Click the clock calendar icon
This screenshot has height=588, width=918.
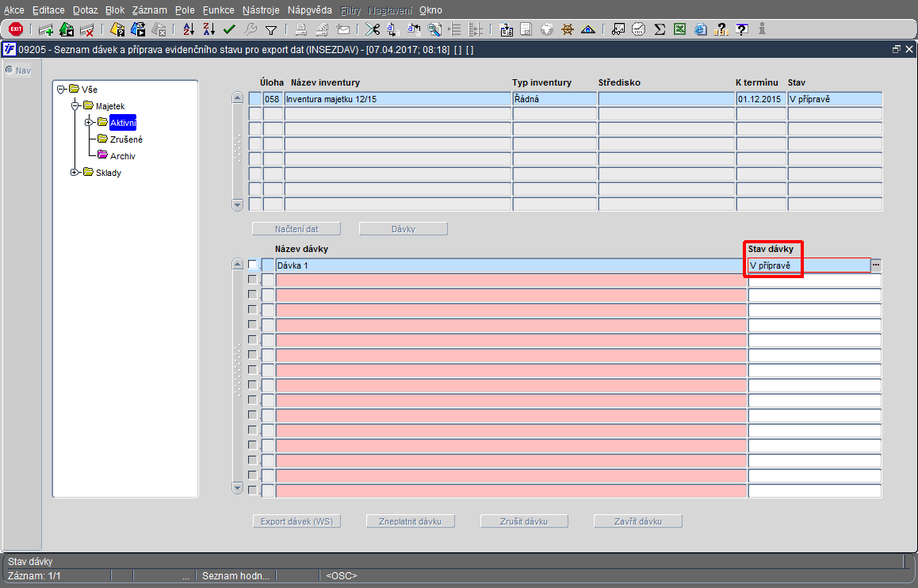pos(639,29)
